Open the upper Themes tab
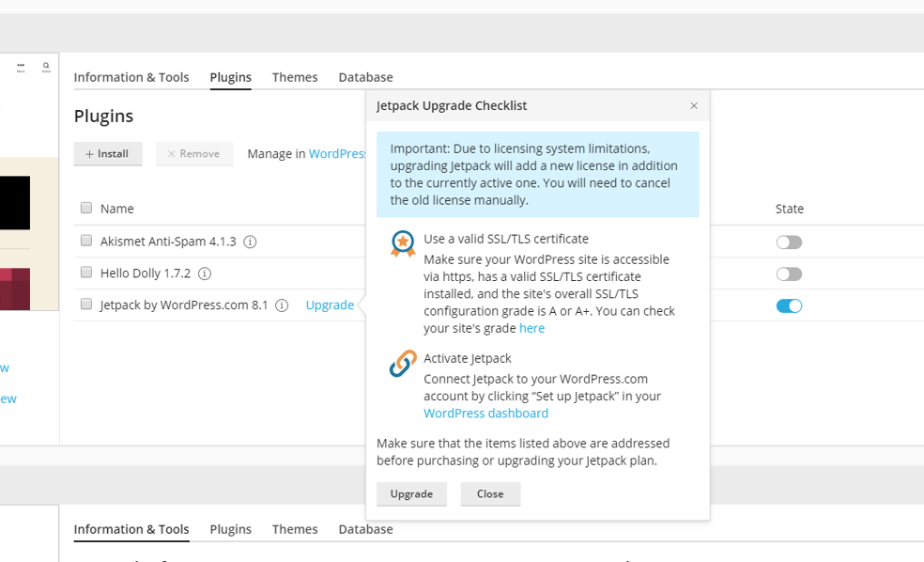Screen dimensions: 924x562 (x=295, y=77)
